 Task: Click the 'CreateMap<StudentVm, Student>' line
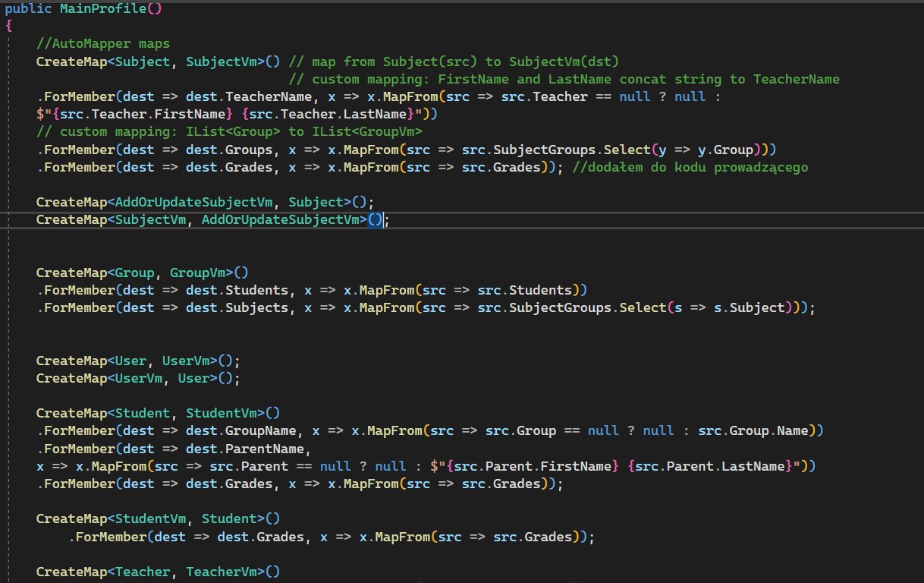point(158,518)
